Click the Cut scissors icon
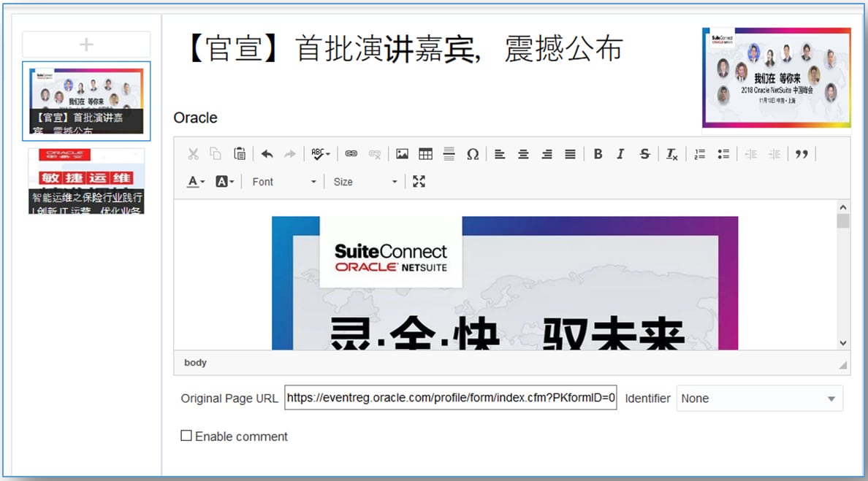Image resolution: width=868 pixels, height=481 pixels. pyautogui.click(x=193, y=154)
